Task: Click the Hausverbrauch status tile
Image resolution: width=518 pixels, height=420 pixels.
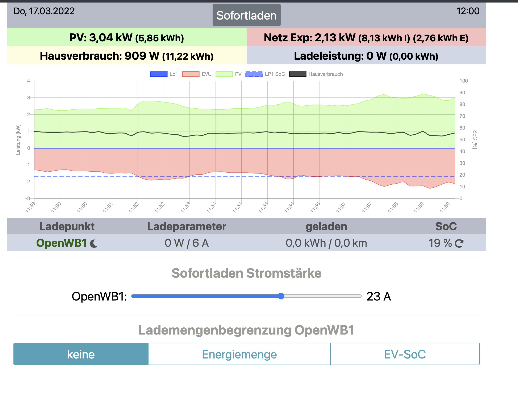Action: (126, 56)
